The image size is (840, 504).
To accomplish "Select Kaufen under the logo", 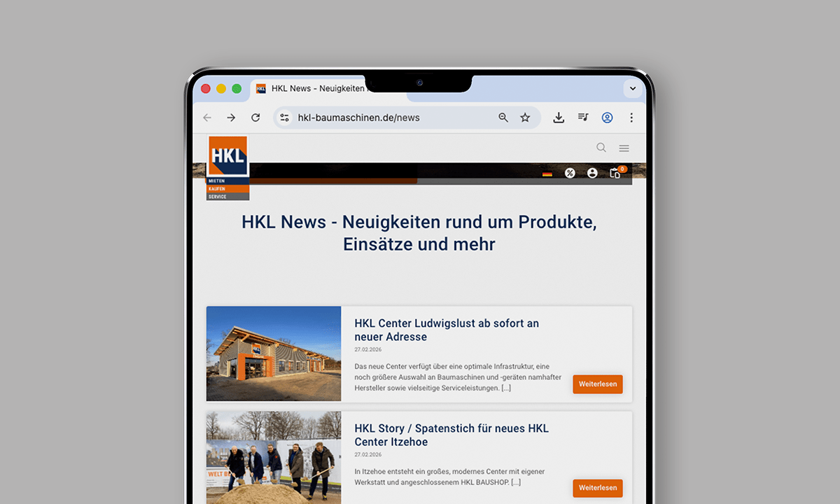I will pyautogui.click(x=228, y=189).
